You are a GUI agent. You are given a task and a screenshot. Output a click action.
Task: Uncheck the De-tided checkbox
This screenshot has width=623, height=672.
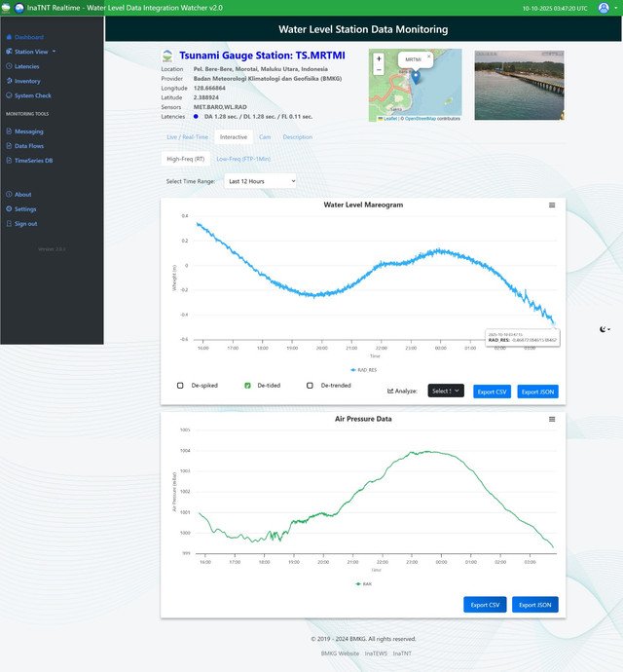pyautogui.click(x=247, y=386)
